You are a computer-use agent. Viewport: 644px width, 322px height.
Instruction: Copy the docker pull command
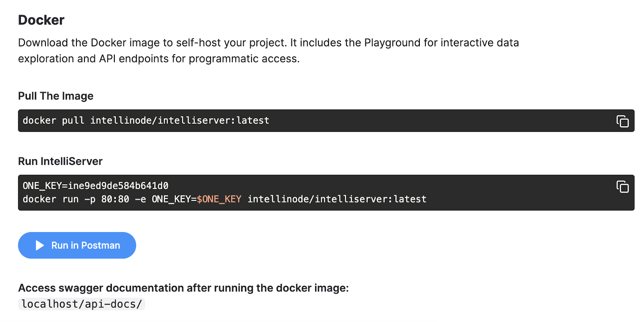point(622,121)
